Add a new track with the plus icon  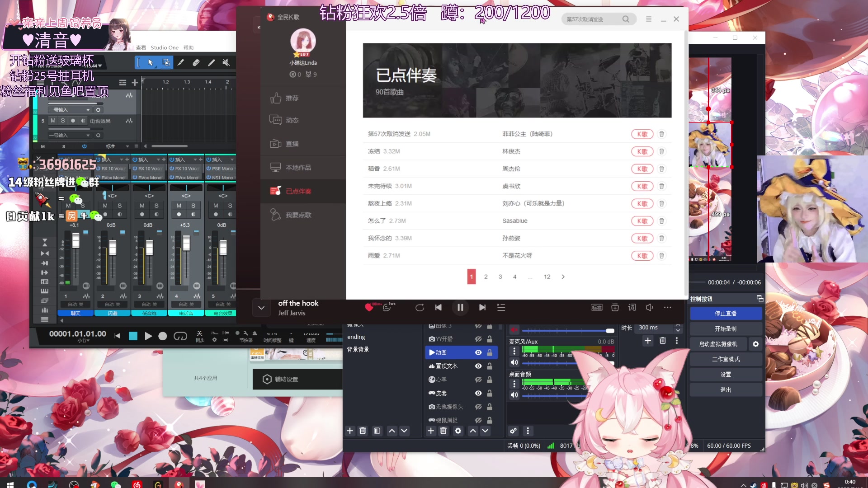tap(135, 82)
